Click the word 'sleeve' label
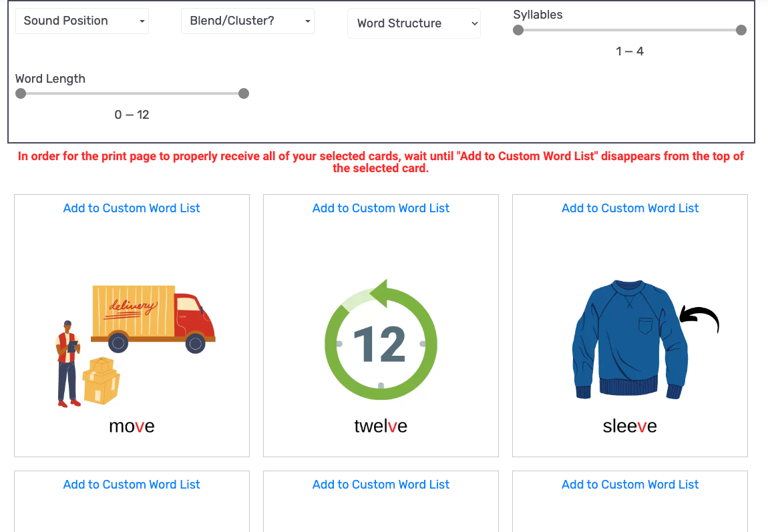 (630, 426)
